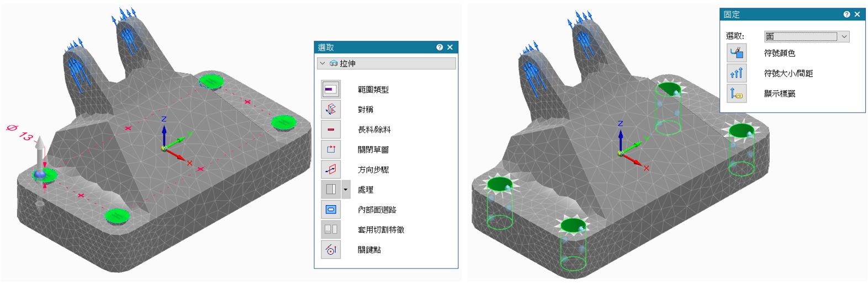
Task: Click the 符號大小/間距 symbol size icon
Action: (x=737, y=73)
